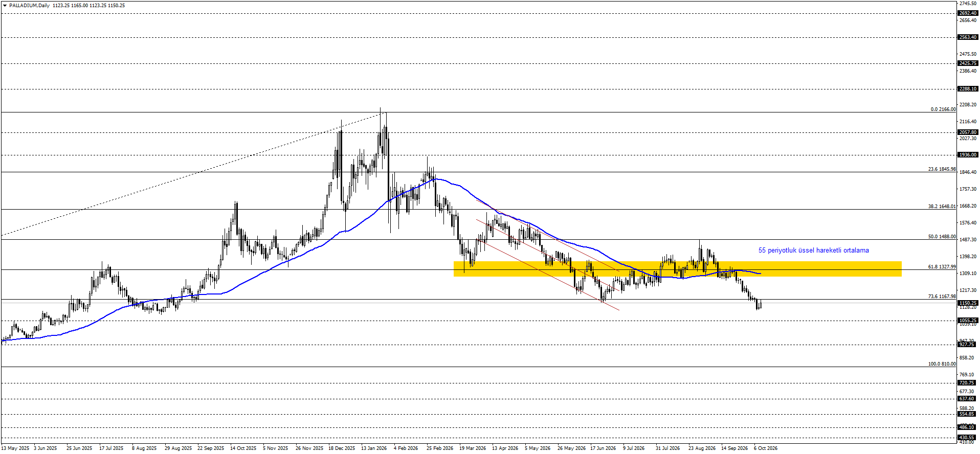This screenshot has height=454, width=980.
Task: Select the '55 periyotluk üssel hareketli ortalama' label
Action: click(x=813, y=251)
